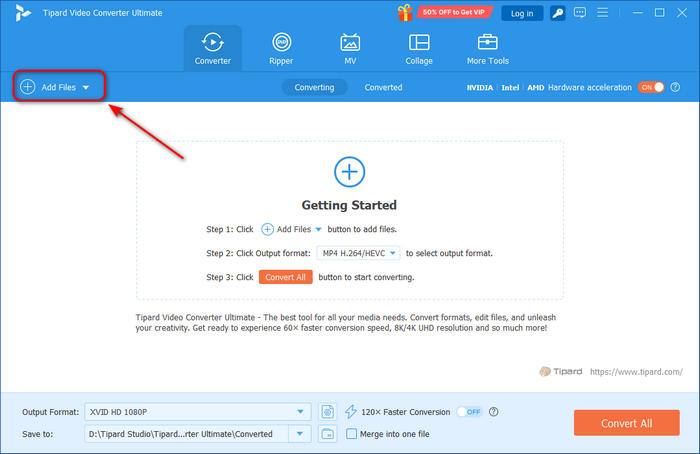This screenshot has width=700, height=454.
Task: Click the Hardware acceleration label text
Action: tap(590, 87)
